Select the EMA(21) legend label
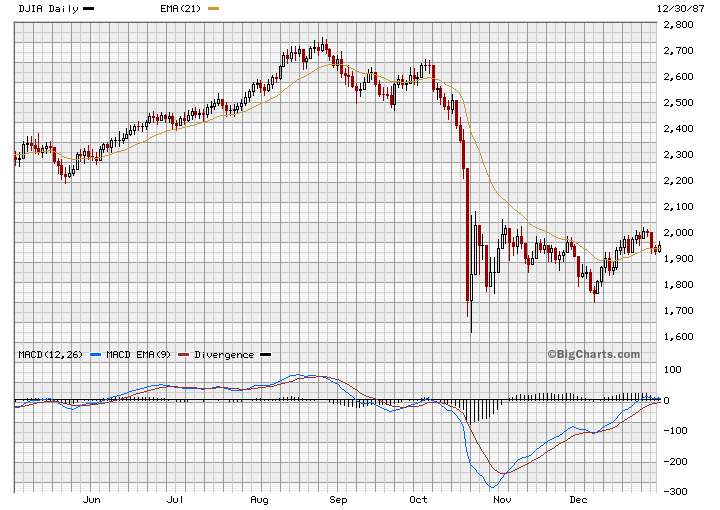 coord(180,8)
